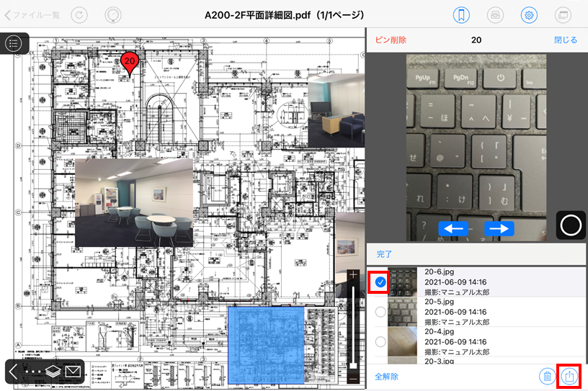Open the bookmark icon in top bar

pos(461,15)
